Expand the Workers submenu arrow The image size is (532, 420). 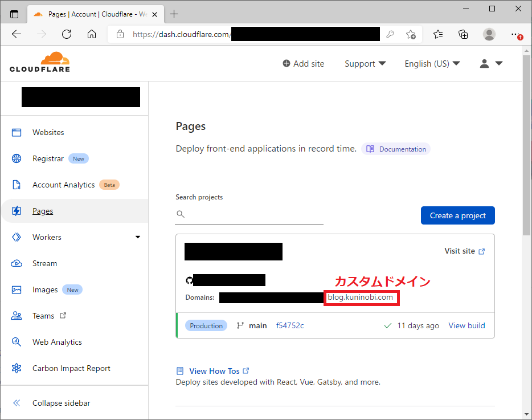(138, 237)
